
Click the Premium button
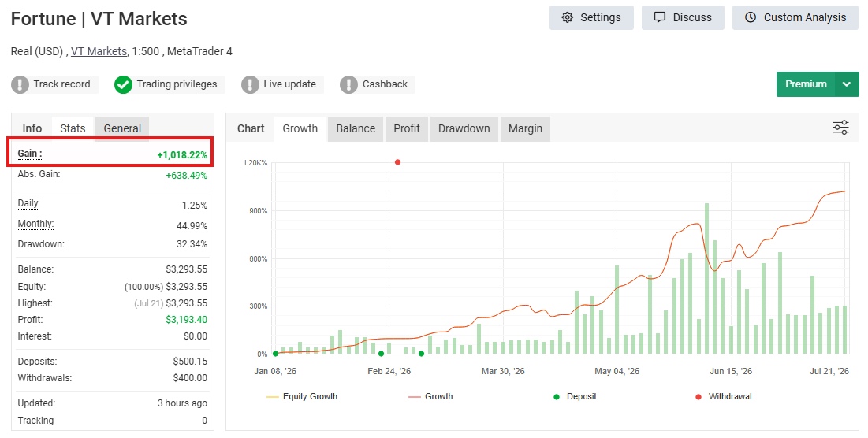pyautogui.click(x=806, y=84)
